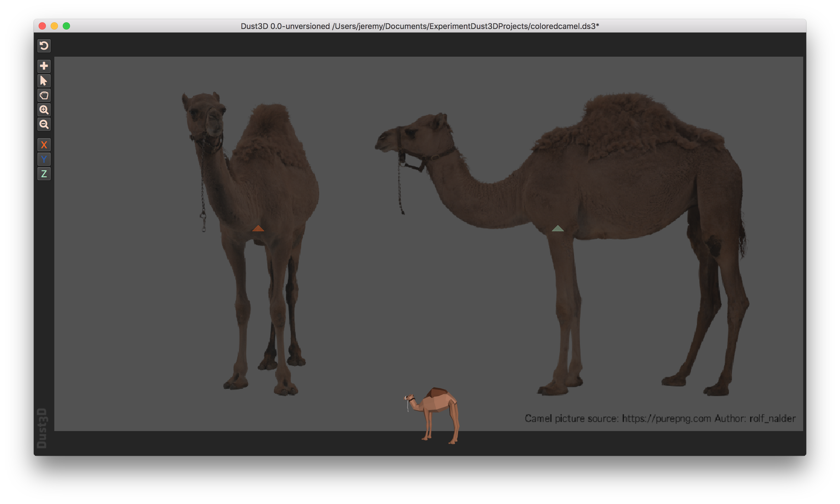Click the undo/rotate arrow icon
This screenshot has width=840, height=504.
coord(44,46)
